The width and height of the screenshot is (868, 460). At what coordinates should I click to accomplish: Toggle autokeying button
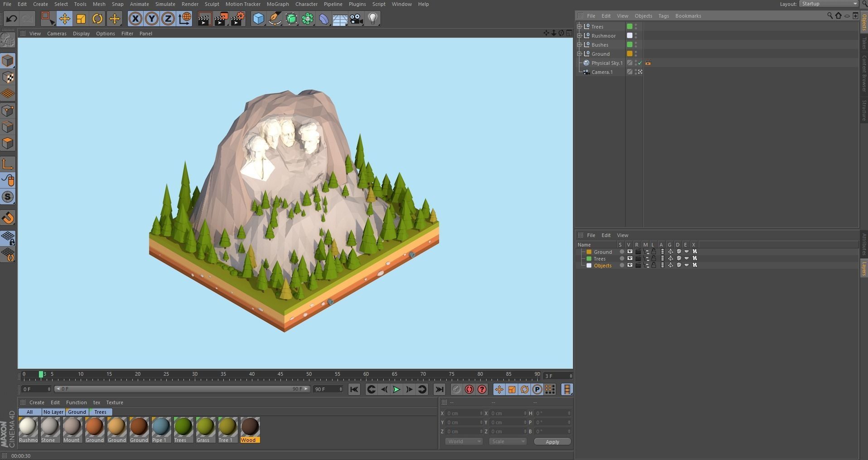[469, 389]
